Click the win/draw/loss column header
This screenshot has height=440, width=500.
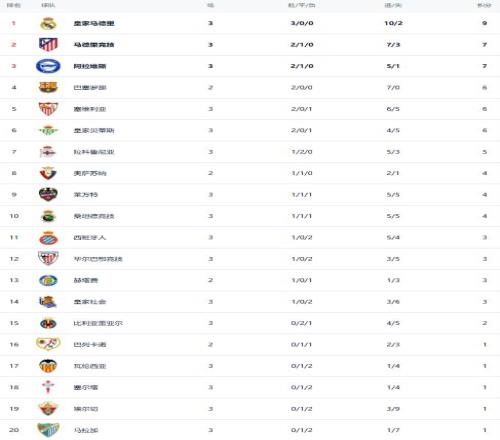302,5
